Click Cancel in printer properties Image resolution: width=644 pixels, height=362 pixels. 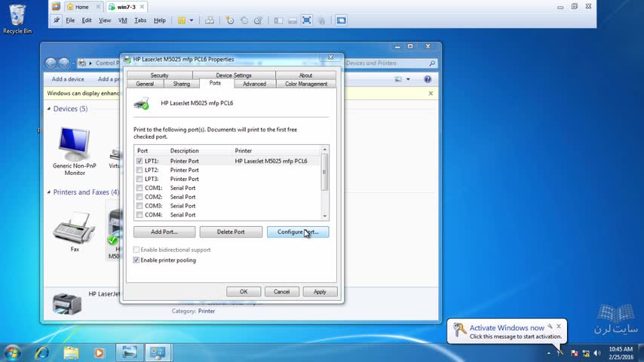coord(282,292)
